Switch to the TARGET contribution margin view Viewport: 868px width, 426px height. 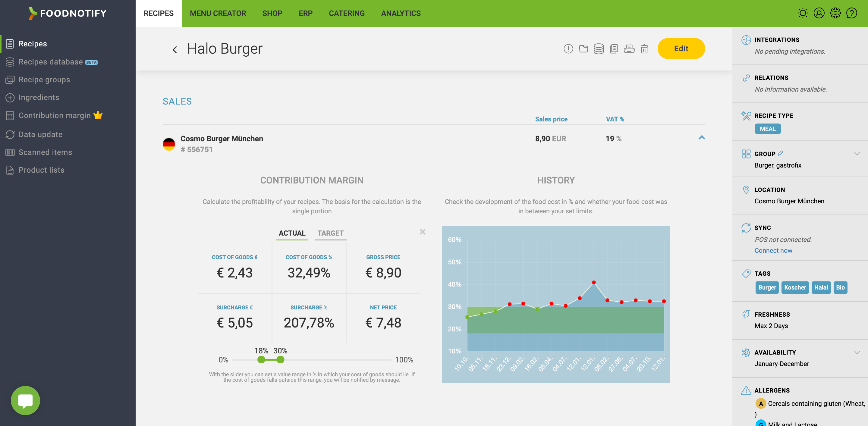tap(330, 233)
